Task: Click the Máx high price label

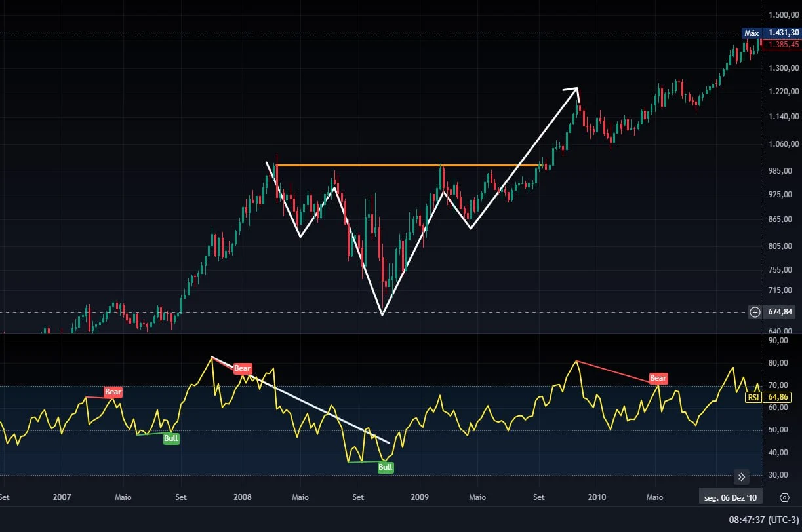Action: [x=752, y=33]
